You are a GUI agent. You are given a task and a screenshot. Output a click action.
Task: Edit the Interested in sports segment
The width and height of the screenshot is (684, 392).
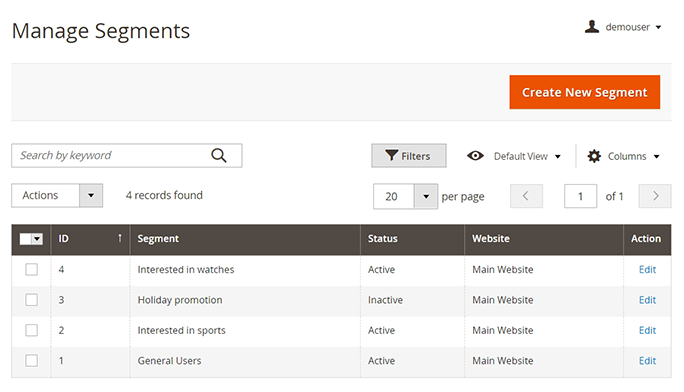[647, 330]
